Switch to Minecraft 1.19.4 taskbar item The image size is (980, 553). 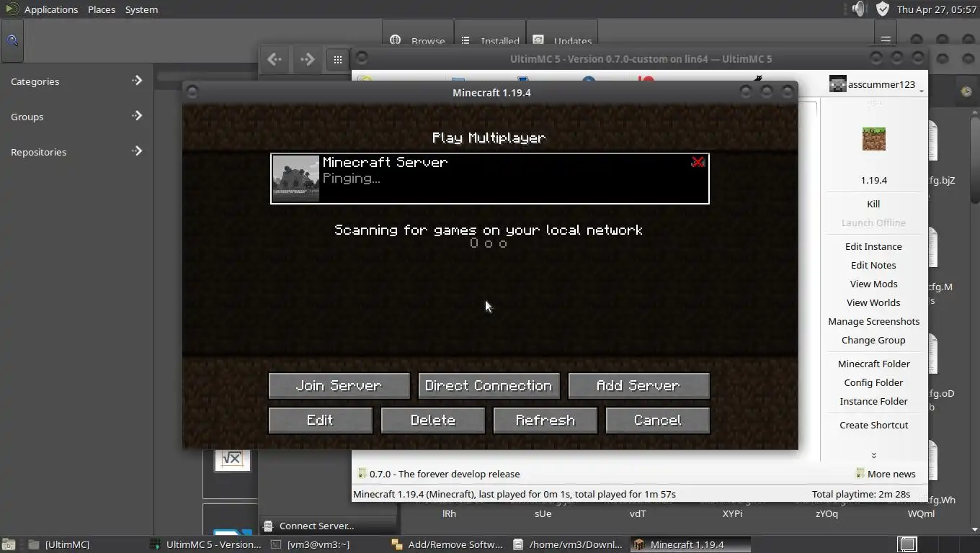pos(690,544)
